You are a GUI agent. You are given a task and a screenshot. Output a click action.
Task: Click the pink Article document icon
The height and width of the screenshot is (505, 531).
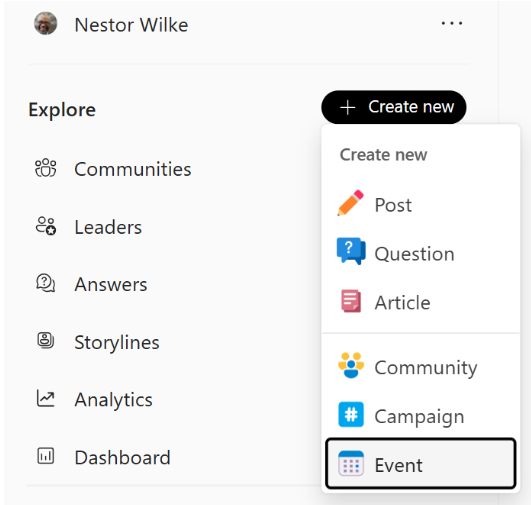[351, 301]
